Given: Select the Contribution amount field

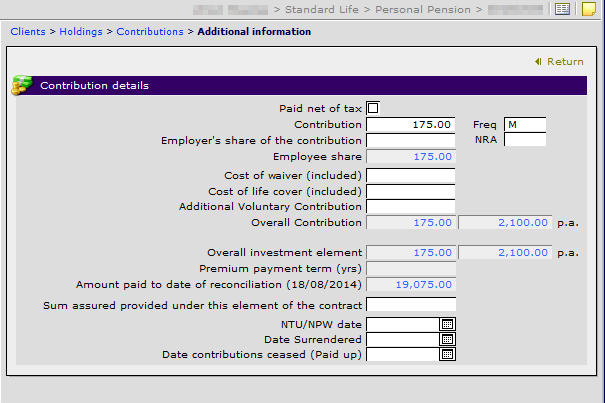Looking at the screenshot, I should 411,125.
